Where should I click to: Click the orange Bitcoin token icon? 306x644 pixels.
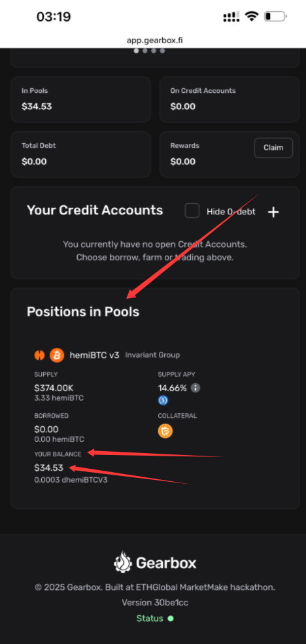(57, 355)
